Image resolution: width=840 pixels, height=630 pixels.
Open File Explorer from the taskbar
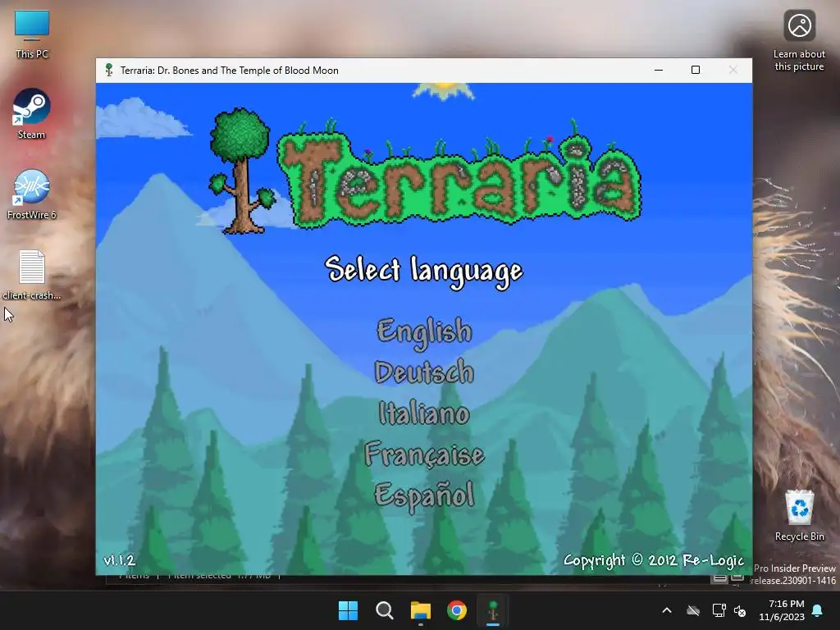pos(421,610)
